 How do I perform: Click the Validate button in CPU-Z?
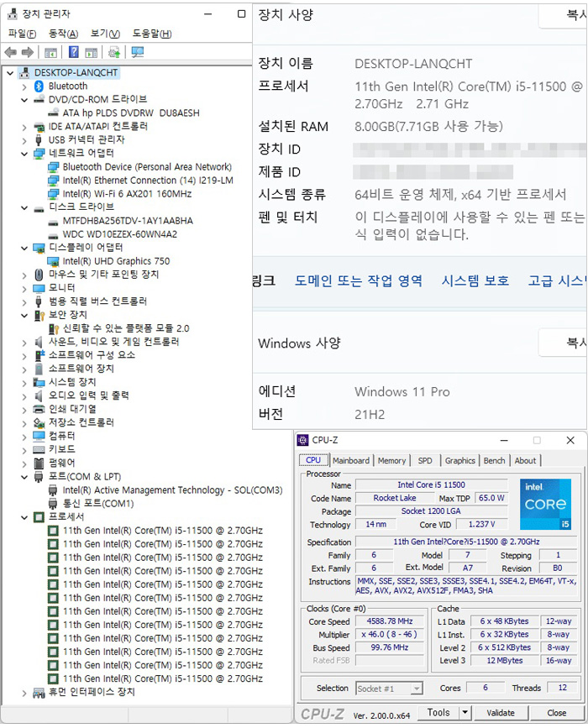click(501, 713)
